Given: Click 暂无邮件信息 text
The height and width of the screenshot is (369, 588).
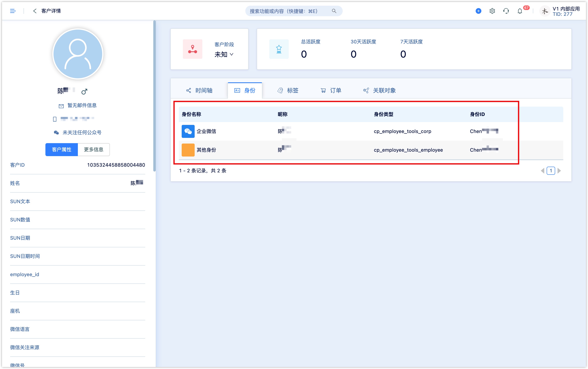Looking at the screenshot, I should 82,105.
